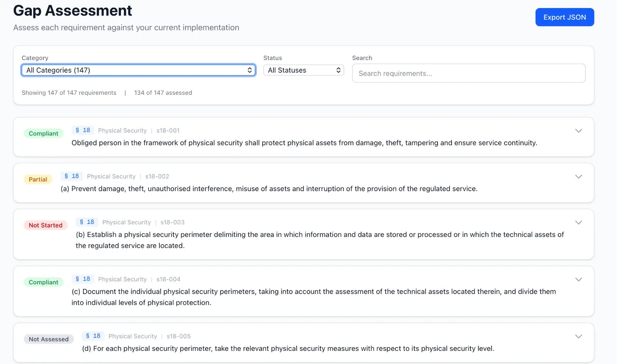The width and height of the screenshot is (617, 364).
Task: Expand requirement s18-002 with its chevron
Action: (578, 177)
